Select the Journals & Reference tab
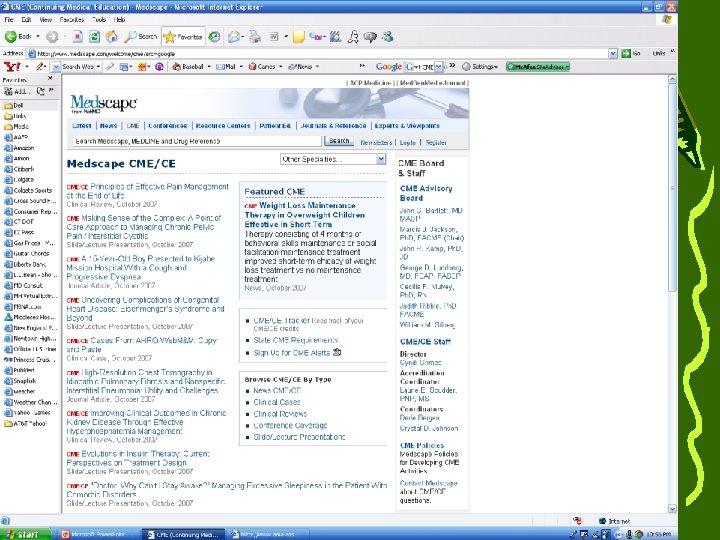The height and width of the screenshot is (540, 720). click(333, 125)
